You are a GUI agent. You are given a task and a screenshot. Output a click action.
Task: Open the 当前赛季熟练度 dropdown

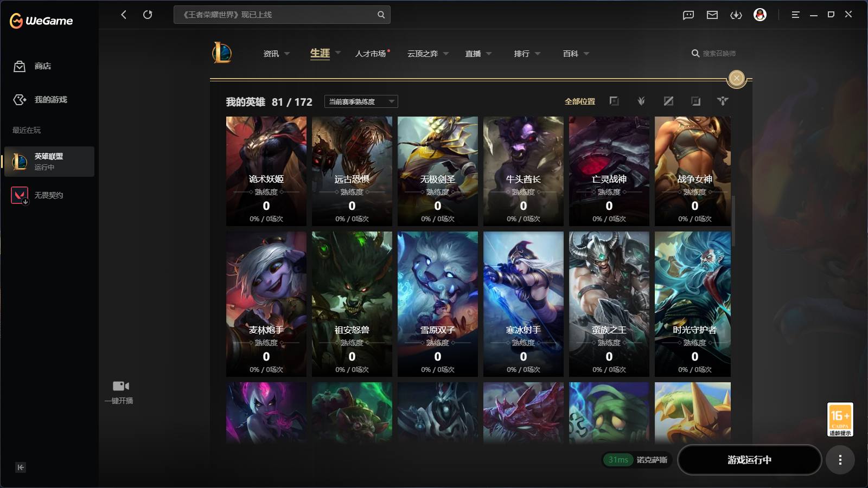point(361,101)
